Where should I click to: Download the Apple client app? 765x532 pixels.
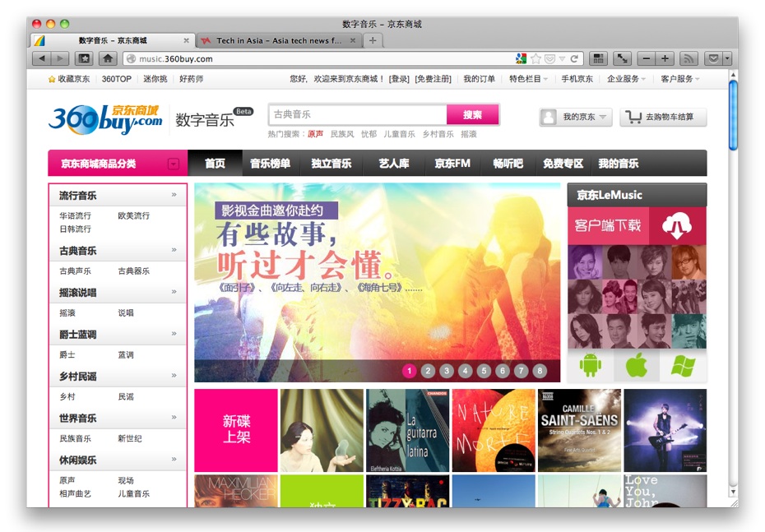636,365
